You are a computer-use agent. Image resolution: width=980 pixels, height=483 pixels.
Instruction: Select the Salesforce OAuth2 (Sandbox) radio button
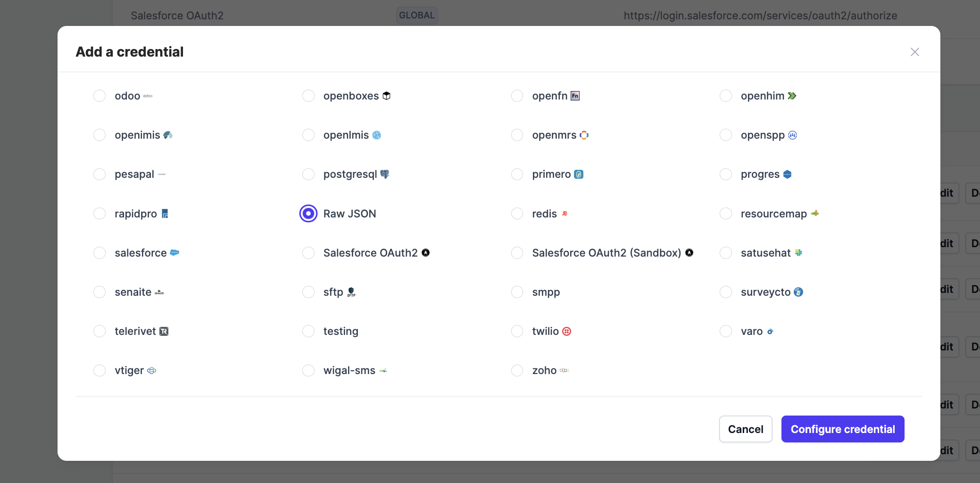tap(517, 253)
